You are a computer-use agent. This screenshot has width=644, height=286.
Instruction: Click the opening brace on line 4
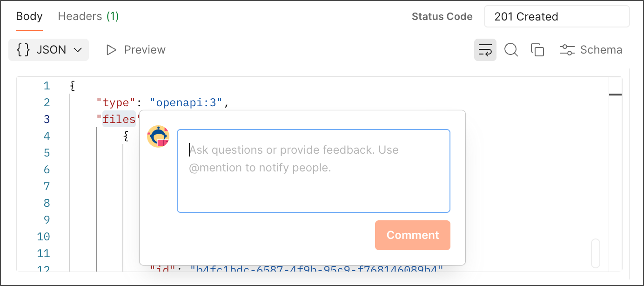click(x=126, y=136)
